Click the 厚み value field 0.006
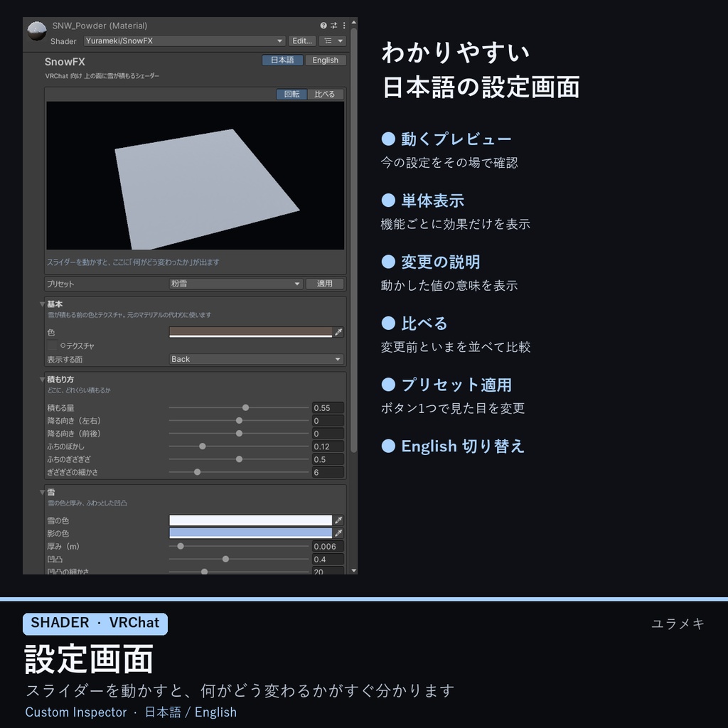The height and width of the screenshot is (728, 728). tap(328, 547)
